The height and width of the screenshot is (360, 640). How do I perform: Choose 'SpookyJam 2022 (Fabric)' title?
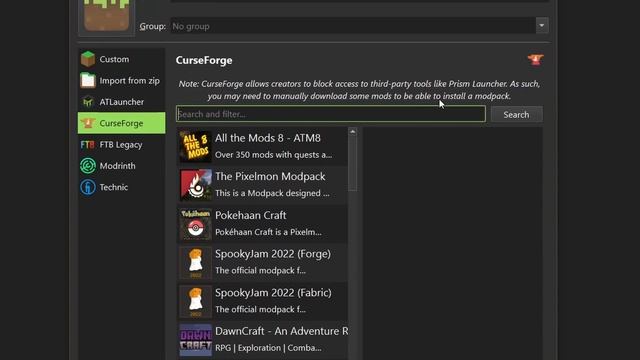tap(273, 293)
